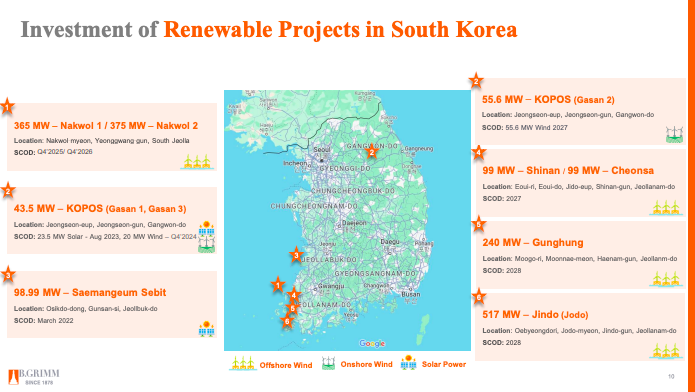
Task: Click heading '517 MW – Jindo (Jodo)'
Action: pyautogui.click(x=535, y=315)
